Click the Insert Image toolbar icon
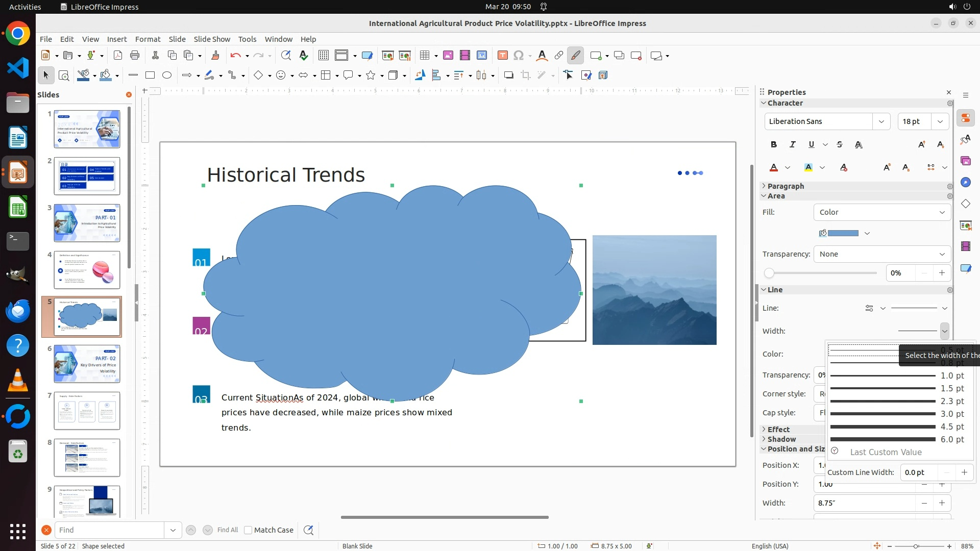The width and height of the screenshot is (980, 551). 448,56
